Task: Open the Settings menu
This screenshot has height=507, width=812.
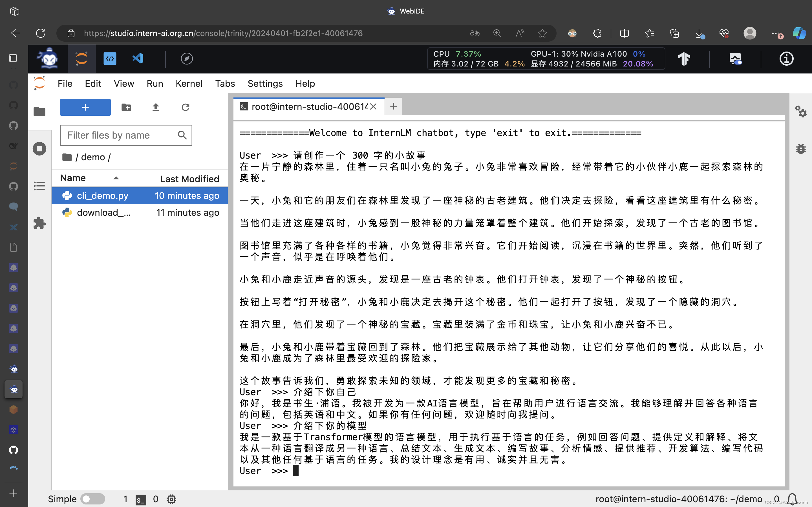Action: pos(265,83)
